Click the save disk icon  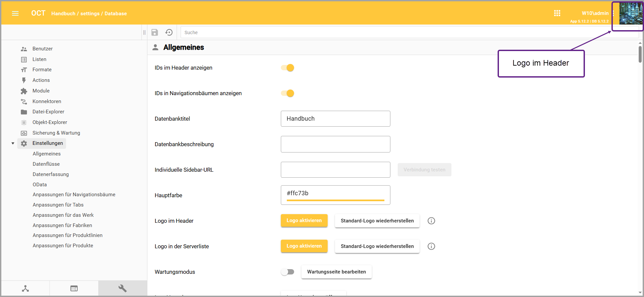point(155,32)
